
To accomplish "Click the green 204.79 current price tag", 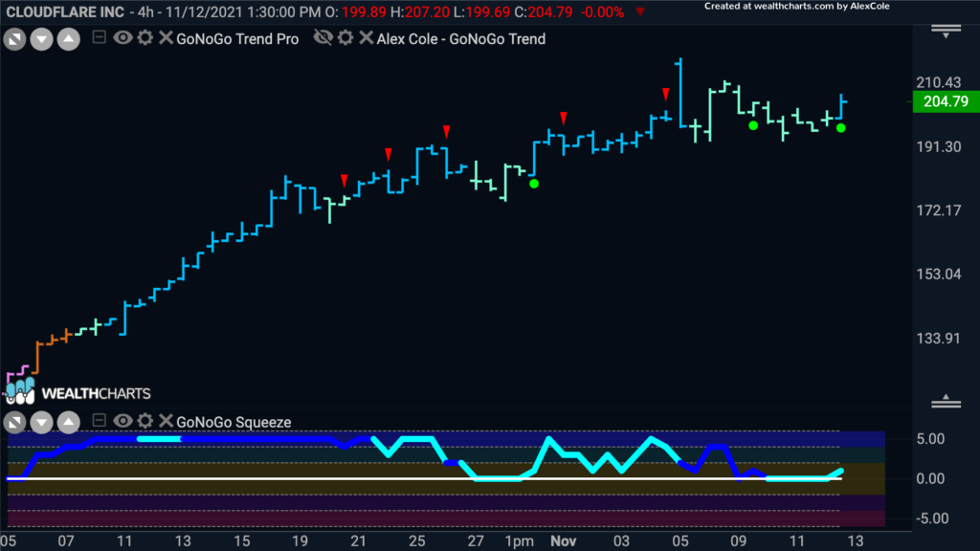I will 947,101.
